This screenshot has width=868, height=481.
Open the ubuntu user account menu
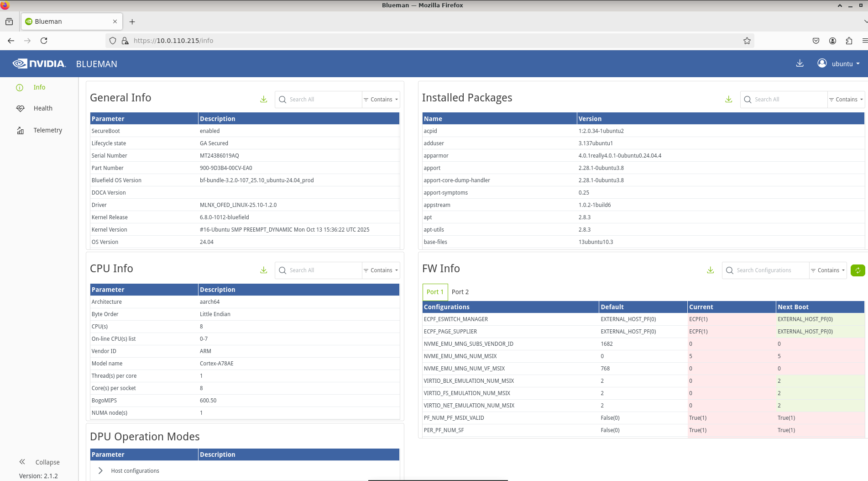click(839, 63)
